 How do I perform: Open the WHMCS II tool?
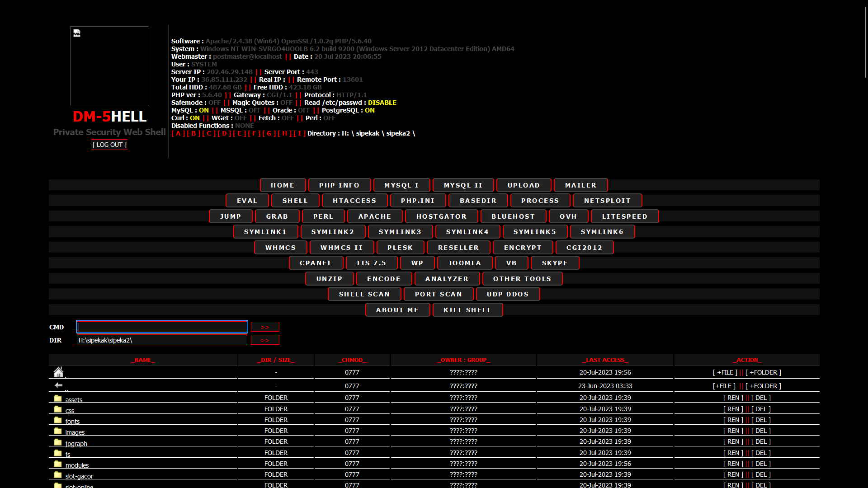coord(342,248)
